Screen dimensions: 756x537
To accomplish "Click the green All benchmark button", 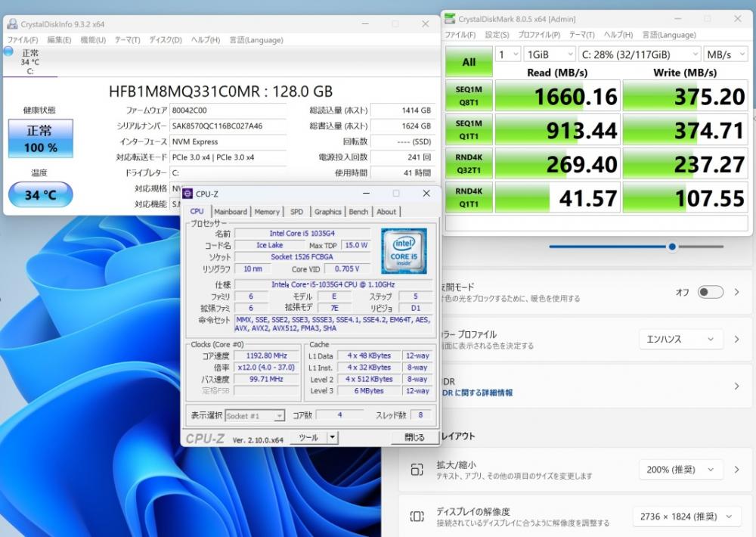I will coord(469,62).
